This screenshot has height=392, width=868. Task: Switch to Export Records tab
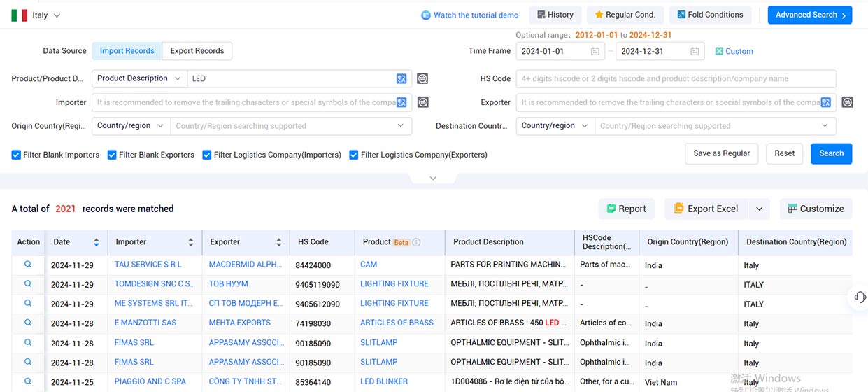pyautogui.click(x=197, y=51)
